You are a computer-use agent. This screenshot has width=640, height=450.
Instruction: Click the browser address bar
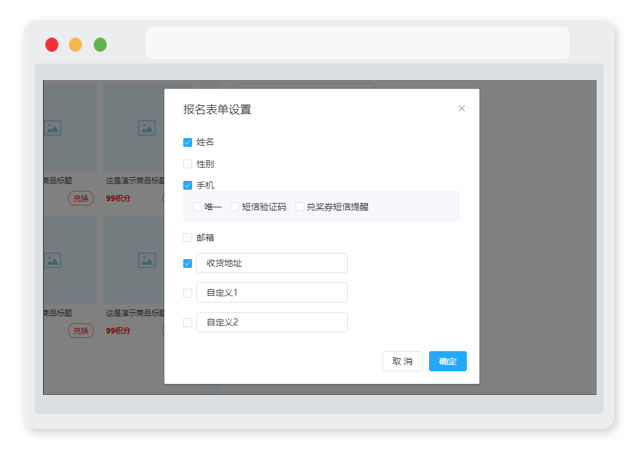pyautogui.click(x=357, y=43)
